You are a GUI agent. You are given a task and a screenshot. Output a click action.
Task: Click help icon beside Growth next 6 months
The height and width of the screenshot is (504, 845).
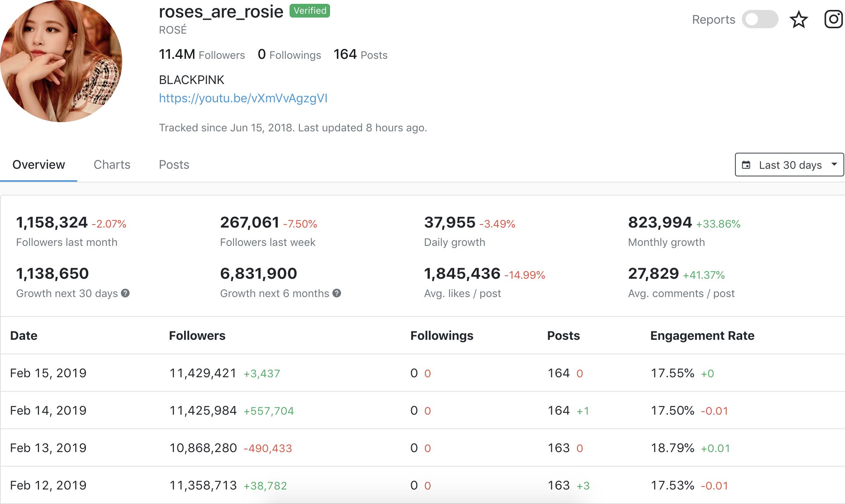337,293
